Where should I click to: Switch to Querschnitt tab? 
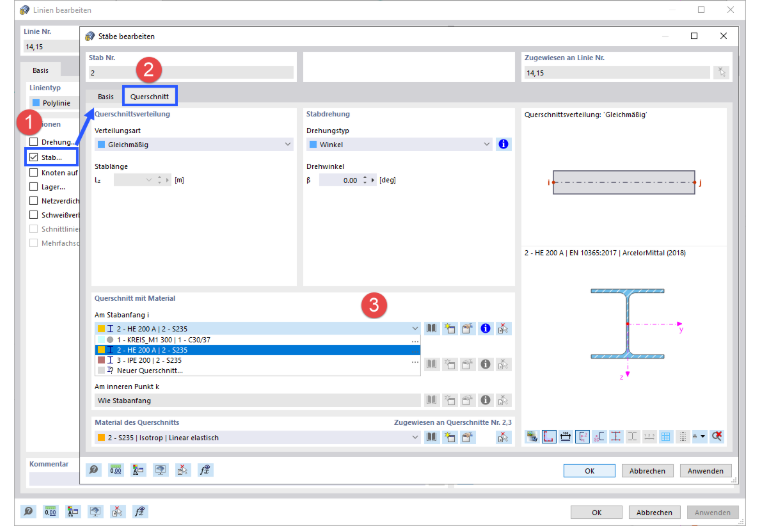[x=149, y=96]
